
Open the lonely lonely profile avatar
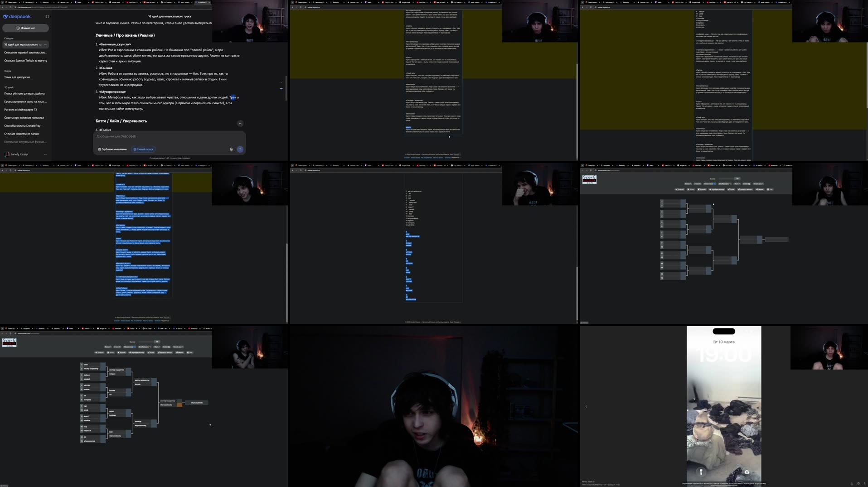coord(7,154)
